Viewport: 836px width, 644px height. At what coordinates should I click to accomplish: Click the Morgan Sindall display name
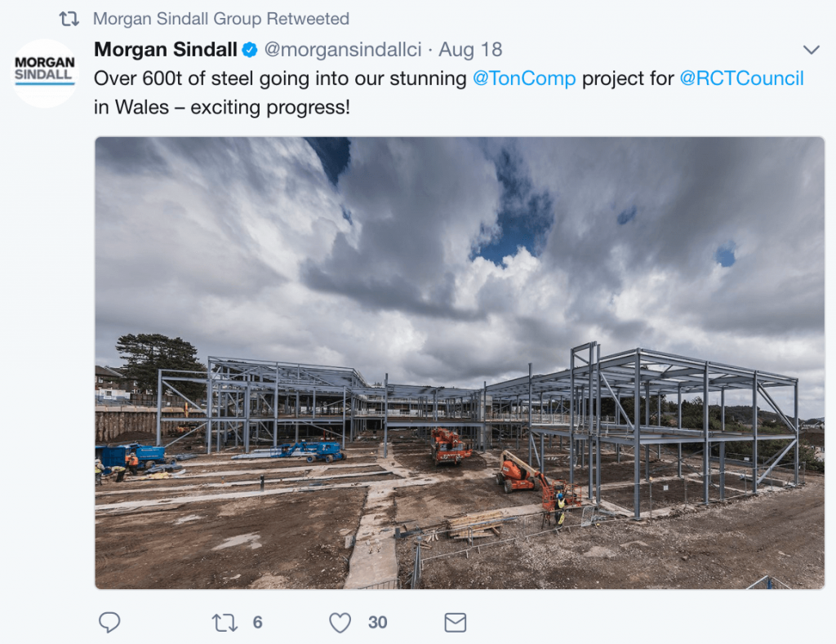165,50
